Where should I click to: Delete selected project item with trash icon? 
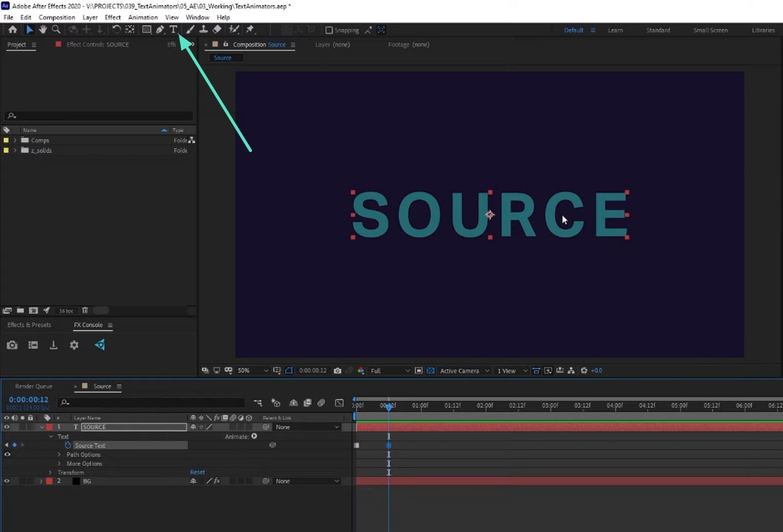[85, 310]
